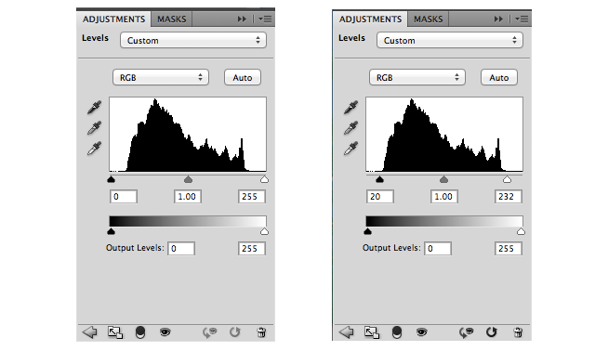This screenshot has height=364, width=595.
Task: Click the histogram in left panel
Action: click(x=188, y=135)
